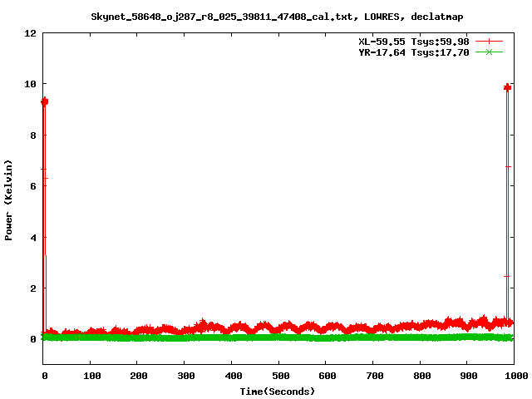Click the y-axis tick label 12
532x399 pixels.
[30, 33]
